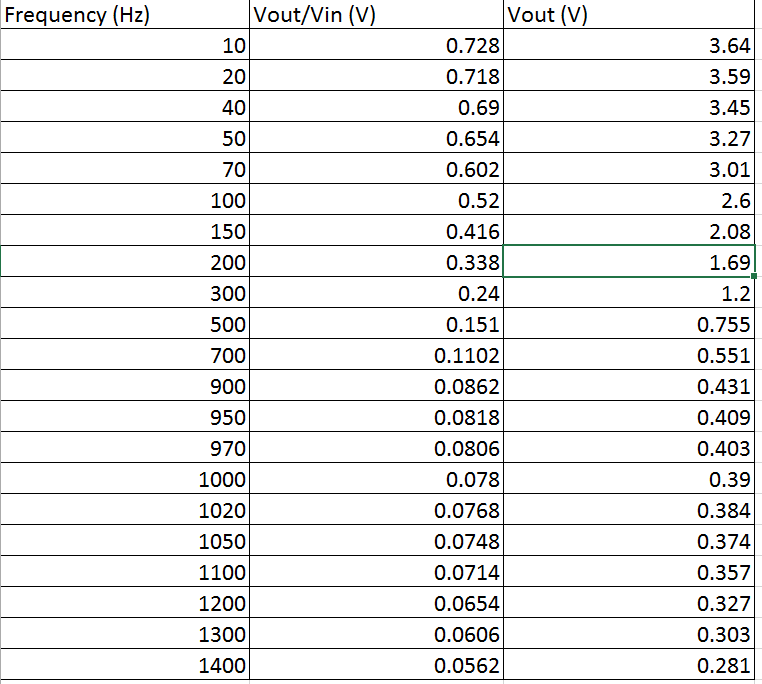Select the cell containing 0.1102

click(x=376, y=355)
